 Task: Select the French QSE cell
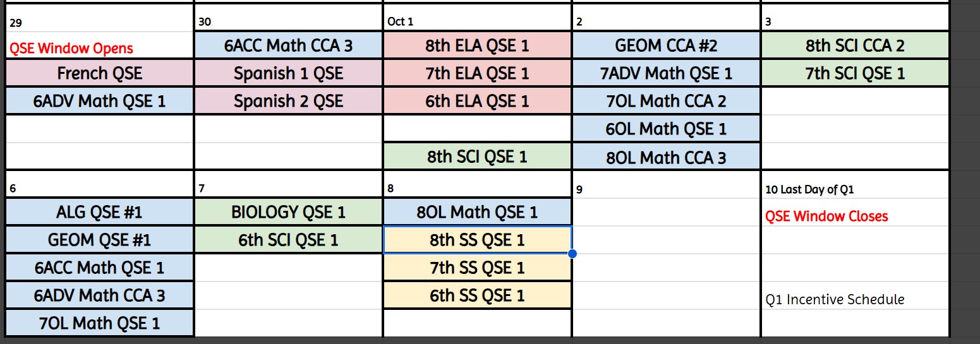click(100, 73)
